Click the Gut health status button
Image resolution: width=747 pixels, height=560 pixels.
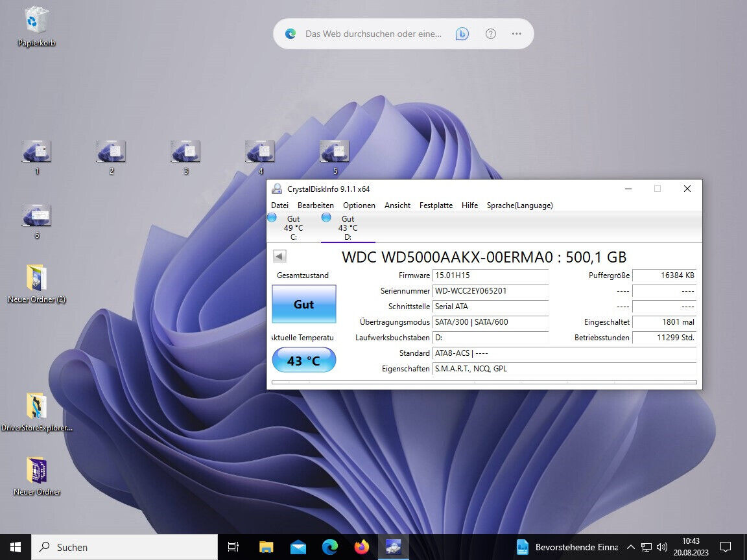pyautogui.click(x=304, y=304)
